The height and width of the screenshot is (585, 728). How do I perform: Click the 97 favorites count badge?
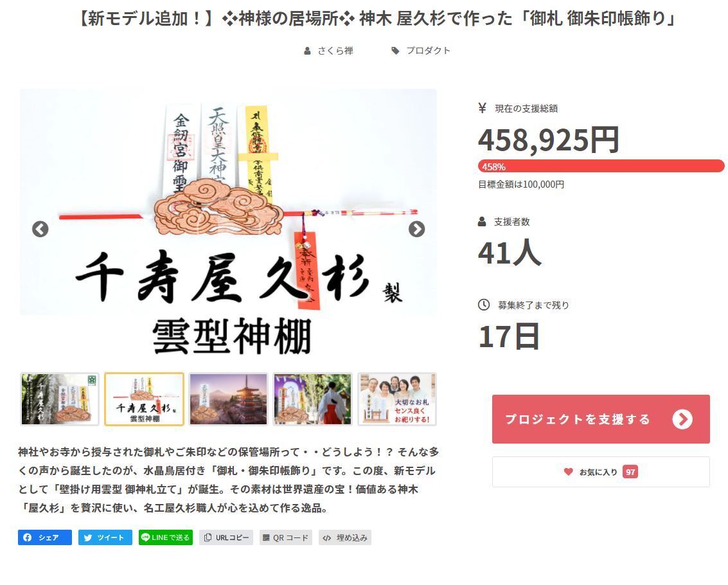click(x=630, y=472)
